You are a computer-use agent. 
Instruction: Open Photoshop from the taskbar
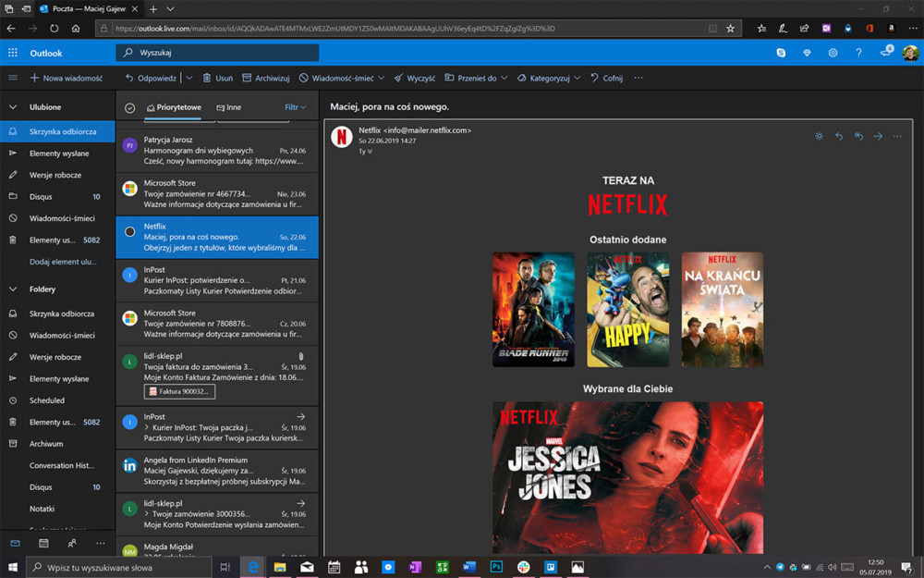click(496, 567)
